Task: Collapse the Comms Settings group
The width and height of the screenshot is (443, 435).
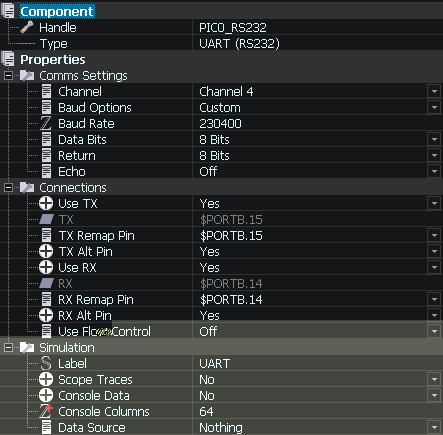Action: 8,76
